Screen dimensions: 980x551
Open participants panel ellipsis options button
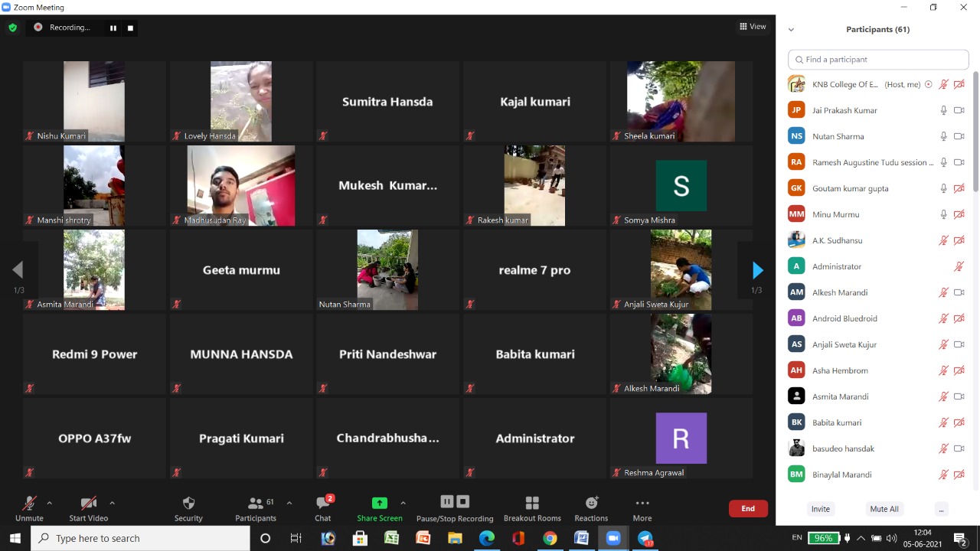[x=942, y=509]
